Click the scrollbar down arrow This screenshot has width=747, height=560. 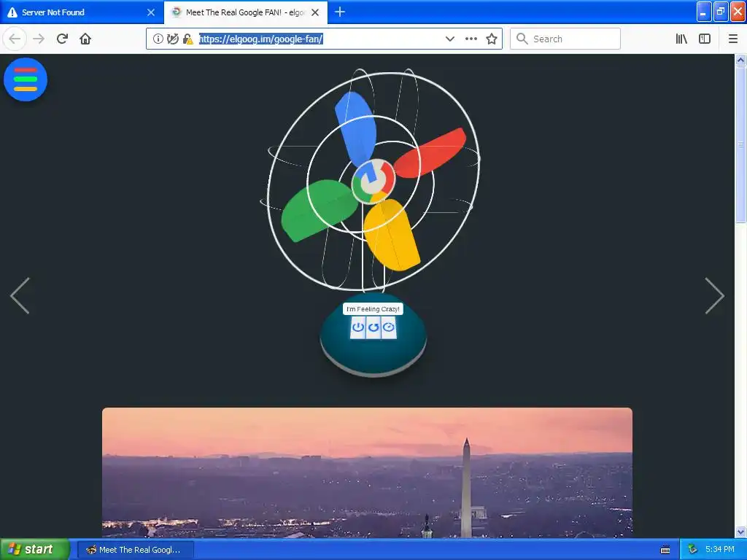[x=741, y=532]
